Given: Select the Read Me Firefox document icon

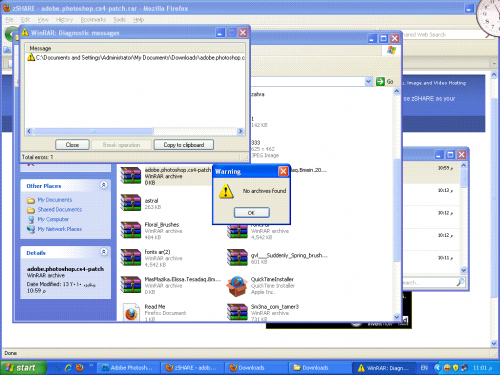Looking at the screenshot, I should pos(131,312).
